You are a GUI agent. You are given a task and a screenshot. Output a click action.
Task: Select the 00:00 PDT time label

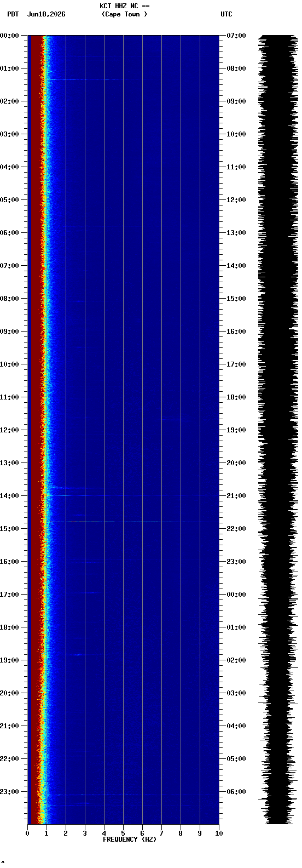pyautogui.click(x=9, y=36)
